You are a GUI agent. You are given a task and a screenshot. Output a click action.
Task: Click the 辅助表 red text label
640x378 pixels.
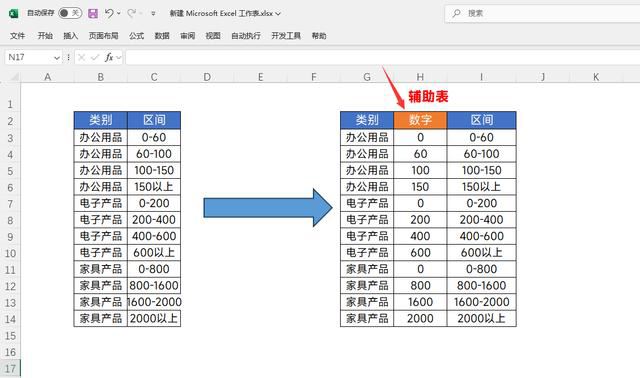pyautogui.click(x=428, y=96)
